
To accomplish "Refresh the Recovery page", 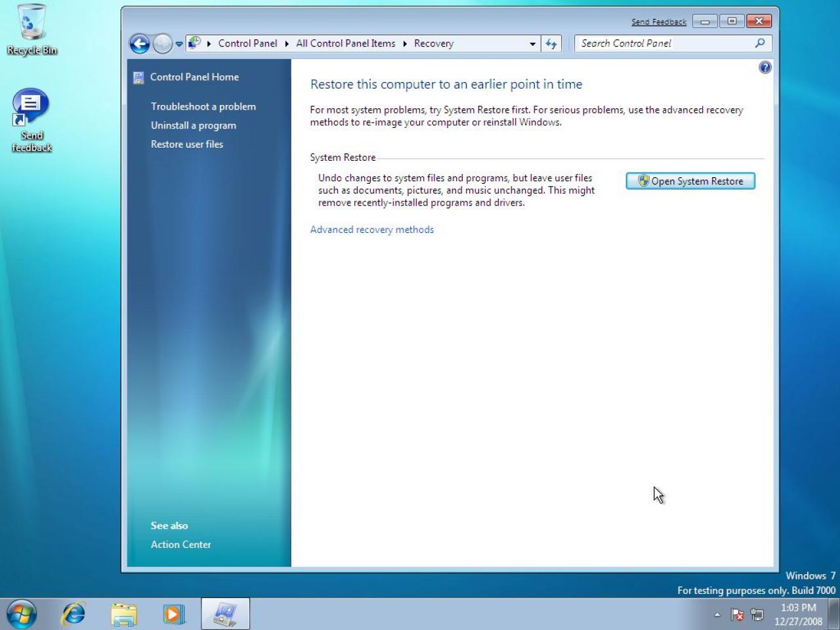I will coord(551,44).
